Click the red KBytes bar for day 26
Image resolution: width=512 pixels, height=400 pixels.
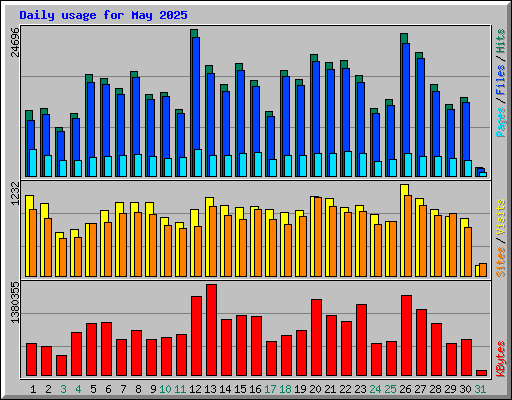pyautogui.click(x=406, y=336)
